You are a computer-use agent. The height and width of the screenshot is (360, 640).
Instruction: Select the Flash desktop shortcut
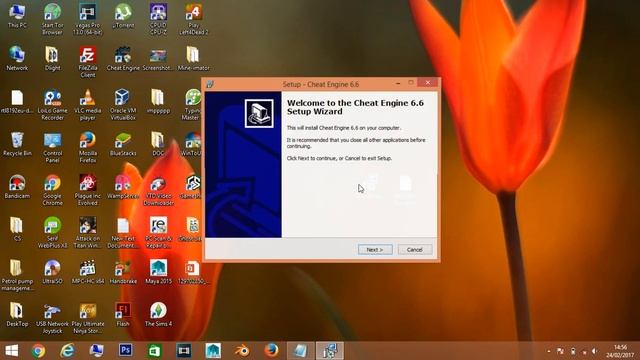[x=123, y=314]
